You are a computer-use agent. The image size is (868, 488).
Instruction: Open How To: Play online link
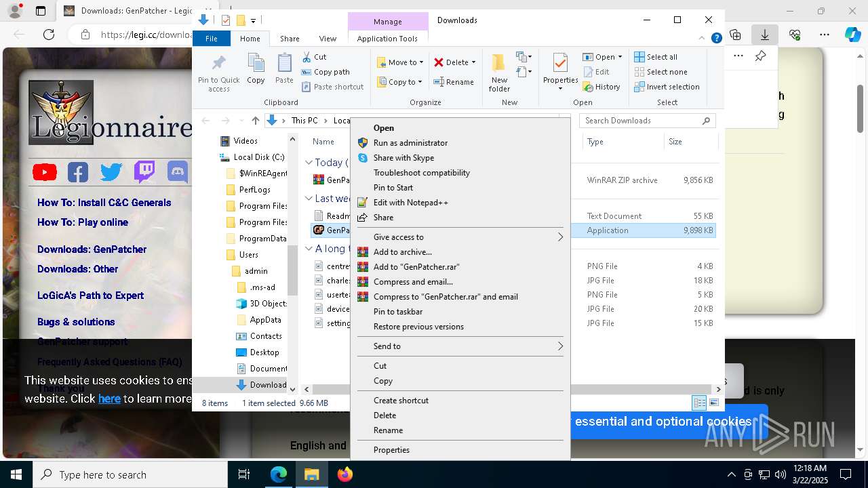click(x=82, y=222)
